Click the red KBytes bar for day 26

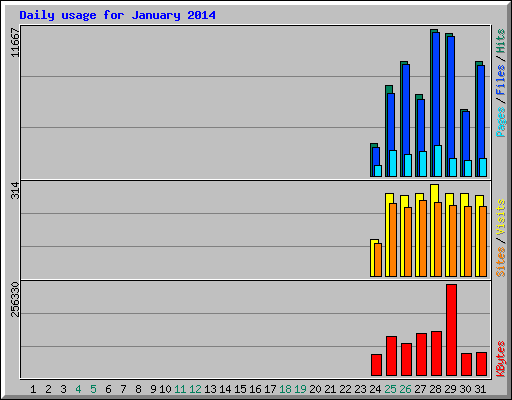[406, 359]
